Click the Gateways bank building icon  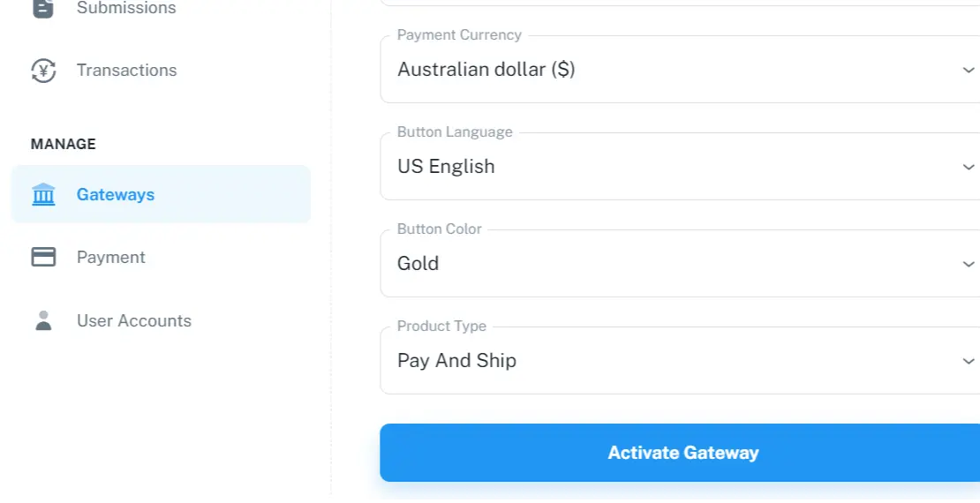[43, 195]
